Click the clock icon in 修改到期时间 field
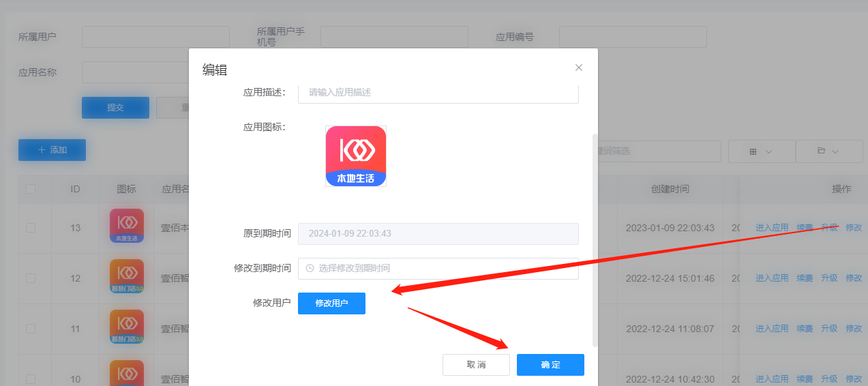Screen dimensions: 868x386 coord(310,269)
